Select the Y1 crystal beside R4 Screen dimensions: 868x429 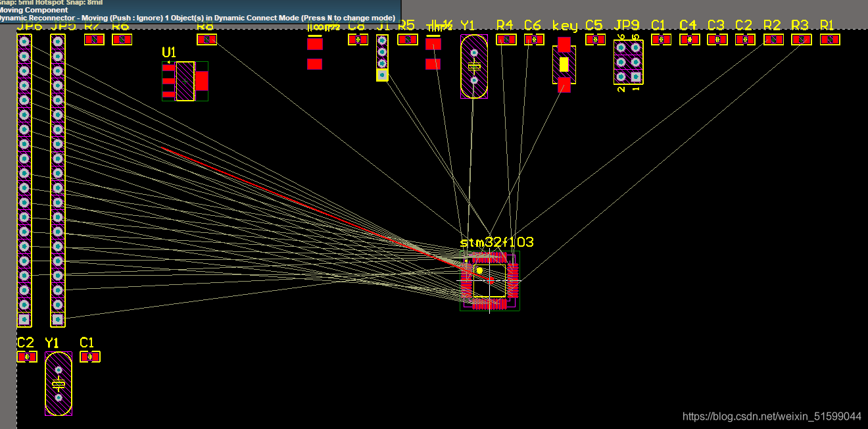474,66
